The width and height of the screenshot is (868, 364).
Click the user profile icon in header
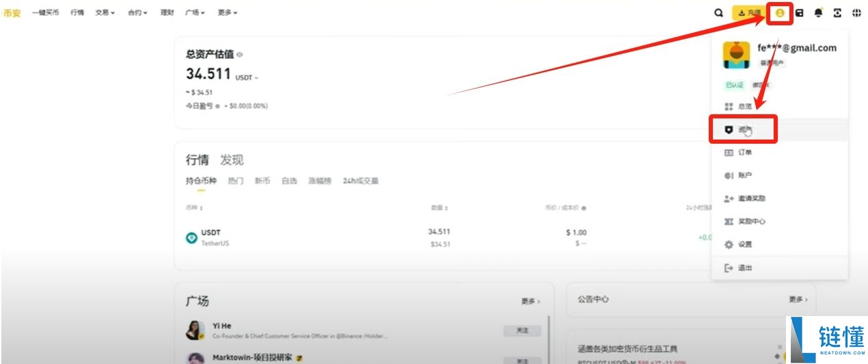780,13
